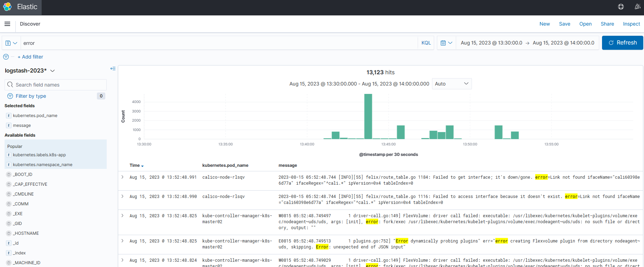
Task: Click the Open menu item
Action: (x=586, y=24)
